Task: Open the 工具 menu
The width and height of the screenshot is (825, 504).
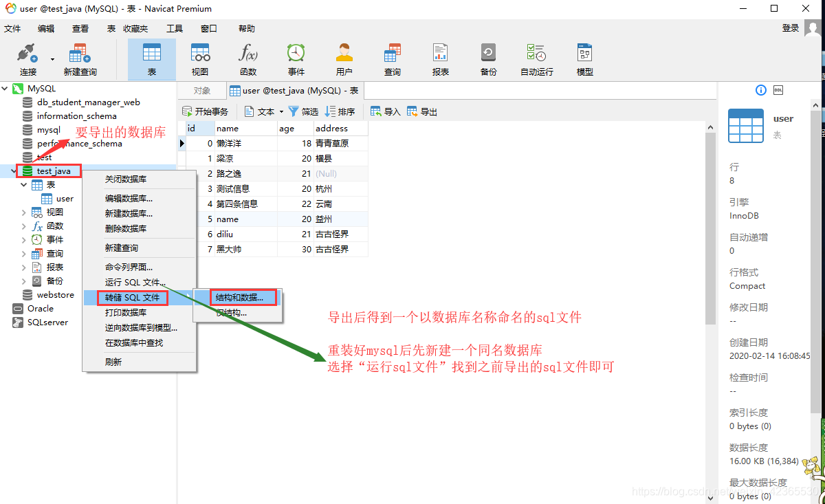Action: [x=175, y=29]
